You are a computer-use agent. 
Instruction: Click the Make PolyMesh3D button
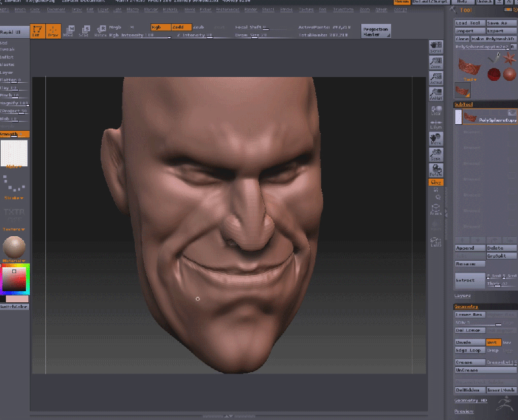pos(493,39)
